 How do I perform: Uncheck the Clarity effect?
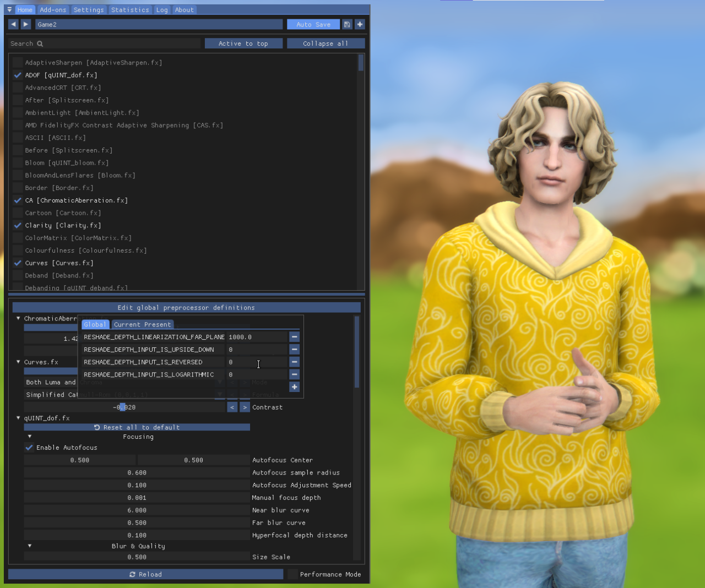click(18, 225)
